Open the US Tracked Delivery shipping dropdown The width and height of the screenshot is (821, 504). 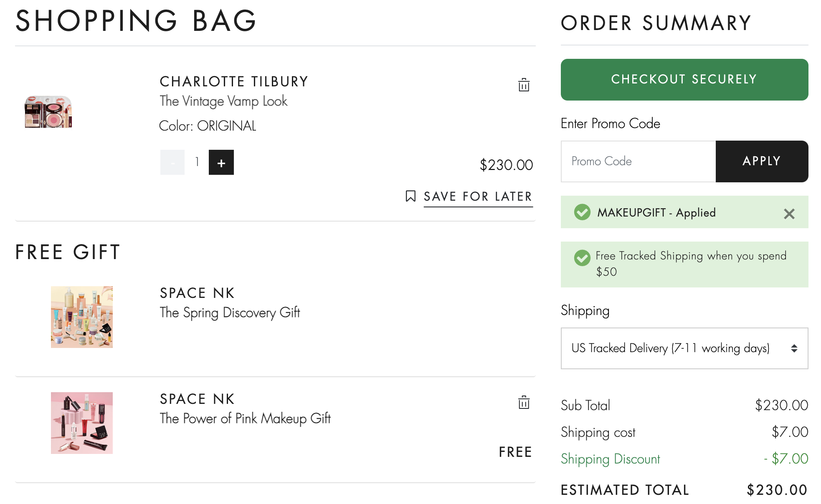(684, 348)
